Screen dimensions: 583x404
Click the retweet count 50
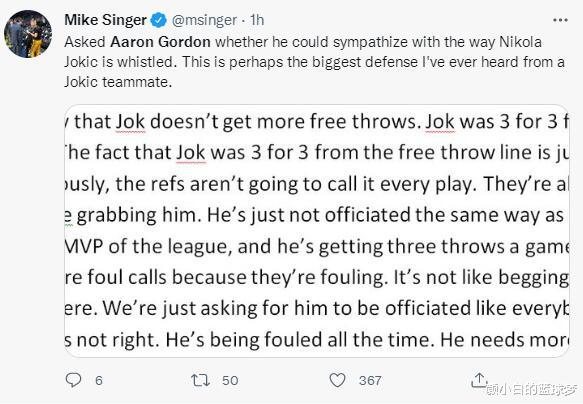coord(230,380)
